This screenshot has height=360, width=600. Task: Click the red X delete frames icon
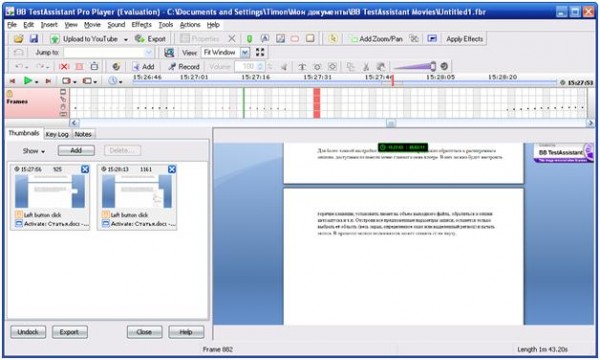(x=64, y=67)
